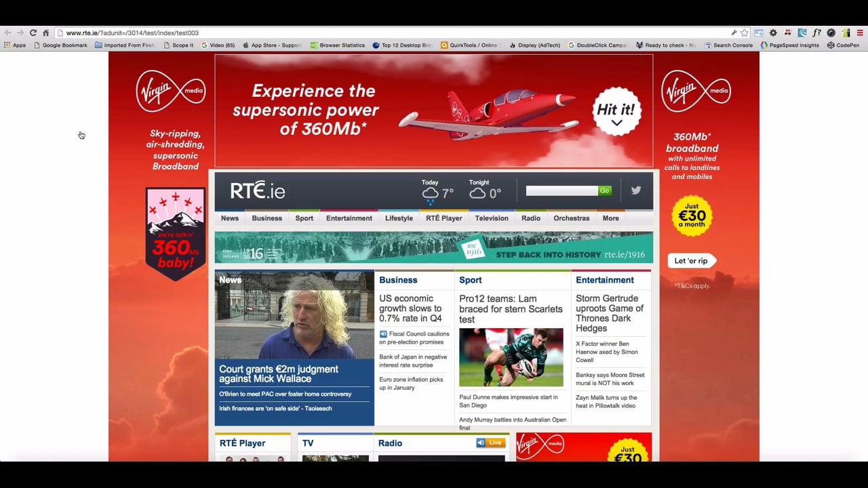Open the Orchestras nav tab
868x488 pixels.
click(x=572, y=218)
